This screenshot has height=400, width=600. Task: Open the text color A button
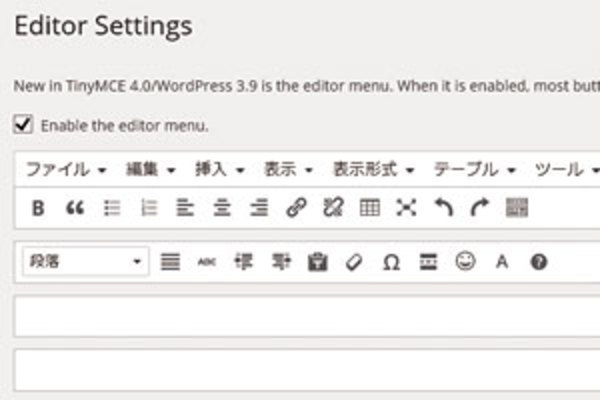(502, 262)
